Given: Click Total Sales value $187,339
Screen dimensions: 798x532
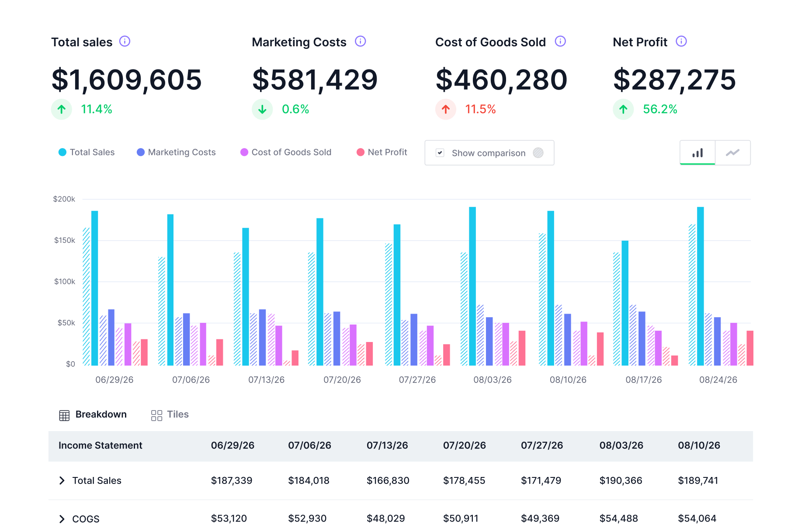Looking at the screenshot, I should (232, 480).
